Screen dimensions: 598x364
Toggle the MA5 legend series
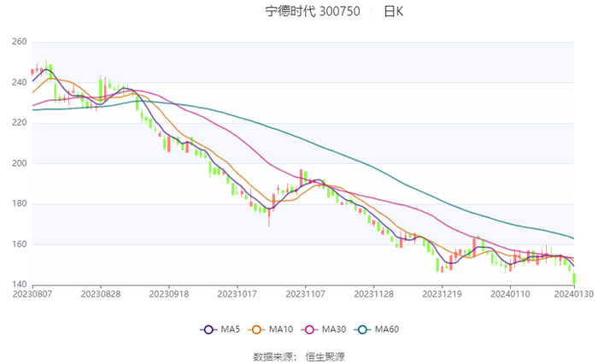click(220, 330)
